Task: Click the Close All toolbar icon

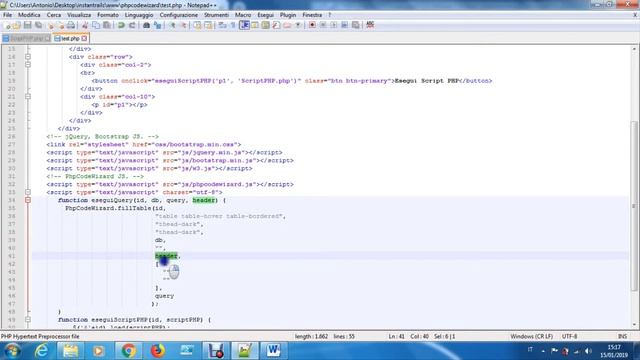Action: [x=60, y=25]
